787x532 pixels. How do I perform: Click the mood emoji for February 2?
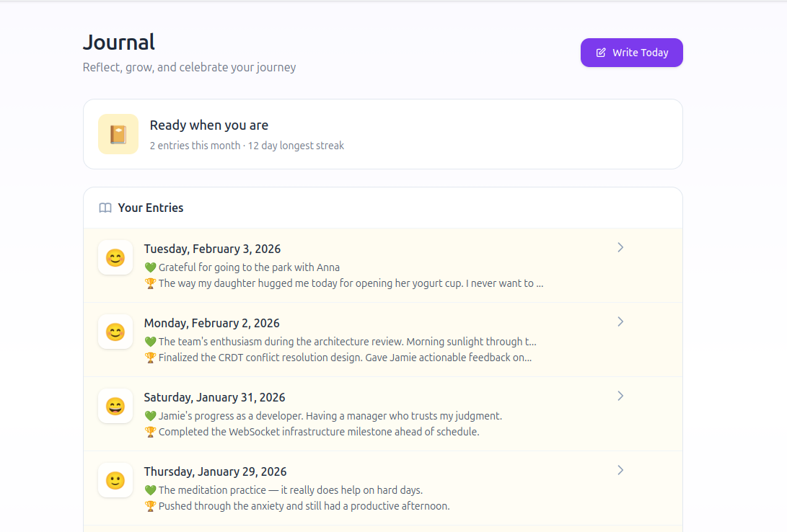tap(115, 332)
